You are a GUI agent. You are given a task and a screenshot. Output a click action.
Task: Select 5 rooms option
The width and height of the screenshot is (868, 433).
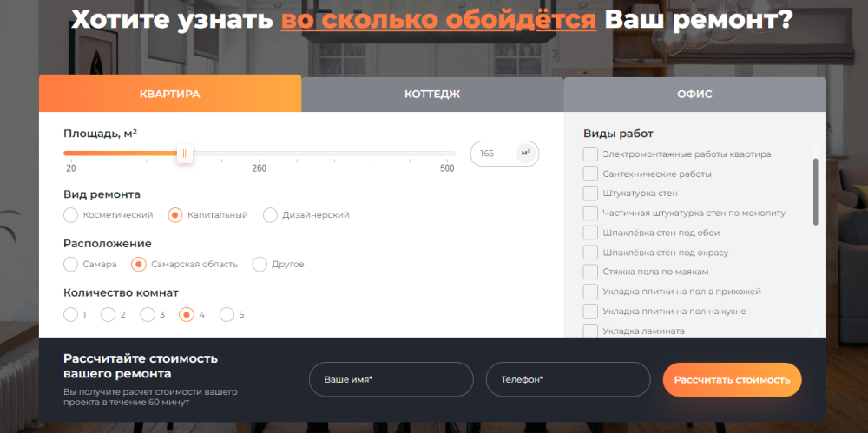click(x=227, y=314)
